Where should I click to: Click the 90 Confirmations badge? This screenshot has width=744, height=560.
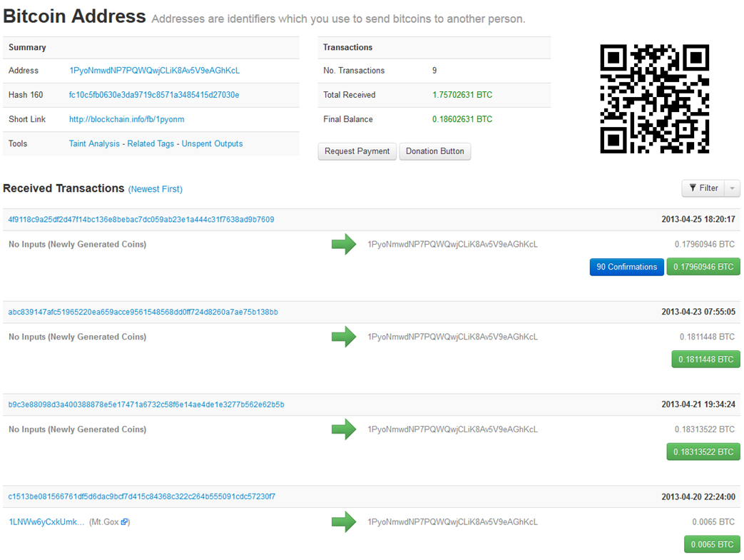pyautogui.click(x=626, y=268)
